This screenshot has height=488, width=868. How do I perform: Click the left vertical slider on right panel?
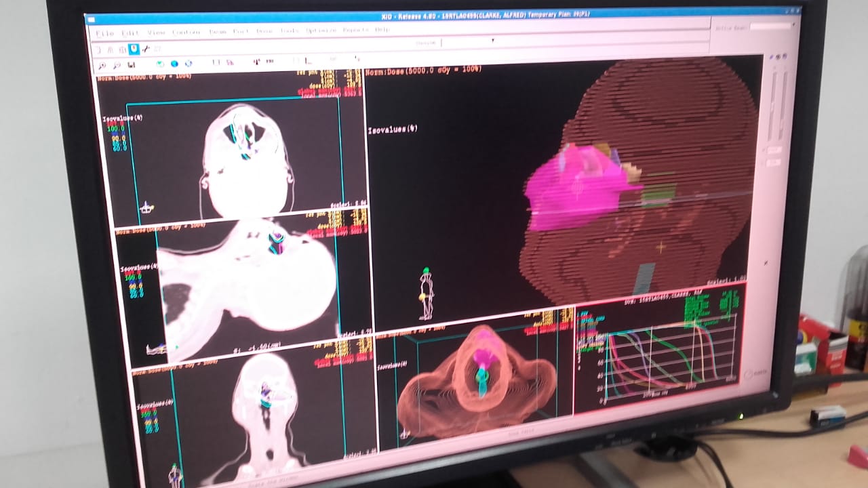(772, 105)
